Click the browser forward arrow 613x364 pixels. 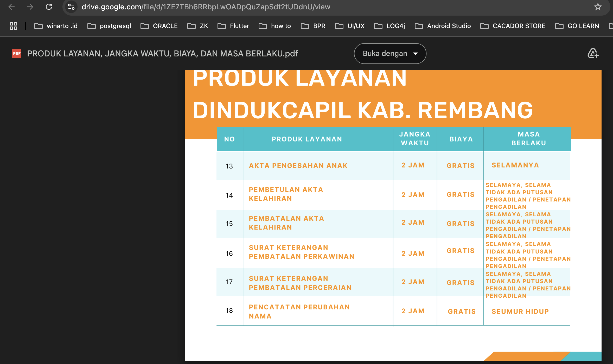pyautogui.click(x=30, y=7)
